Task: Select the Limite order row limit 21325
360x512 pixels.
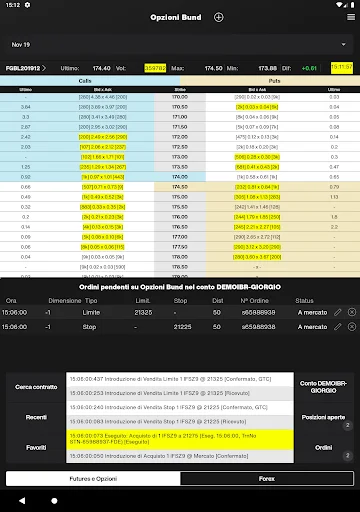Action: tap(143, 312)
